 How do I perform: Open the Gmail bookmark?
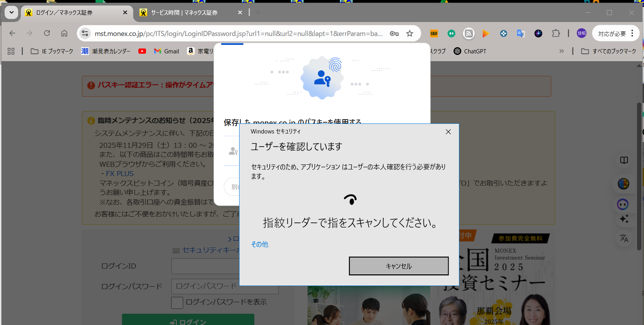point(167,51)
